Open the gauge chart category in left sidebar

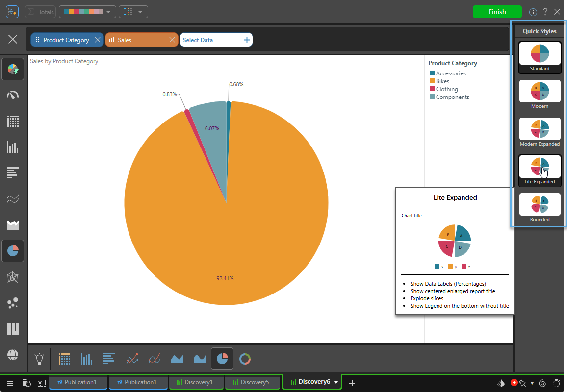[x=13, y=95]
